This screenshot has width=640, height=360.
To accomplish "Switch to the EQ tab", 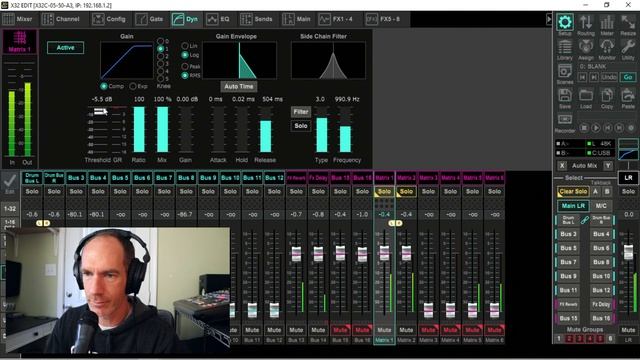I will point(218,19).
